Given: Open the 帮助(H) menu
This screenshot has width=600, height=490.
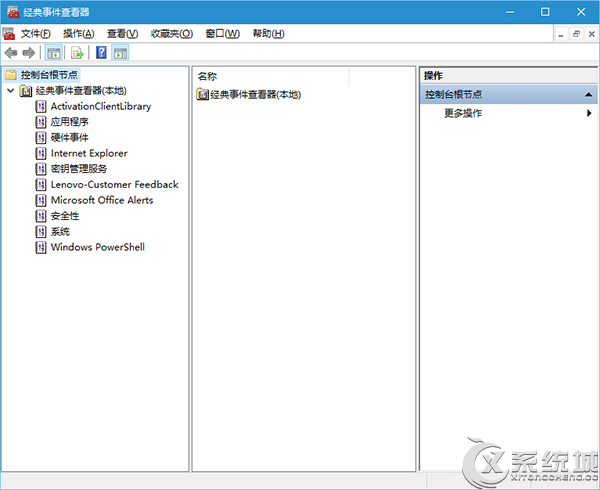Looking at the screenshot, I should click(x=268, y=34).
